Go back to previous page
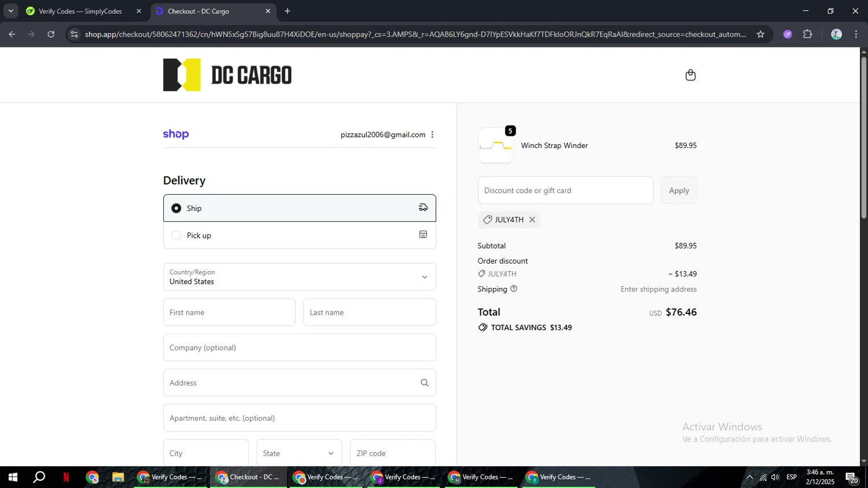Screen dimensions: 868x488 12,34
